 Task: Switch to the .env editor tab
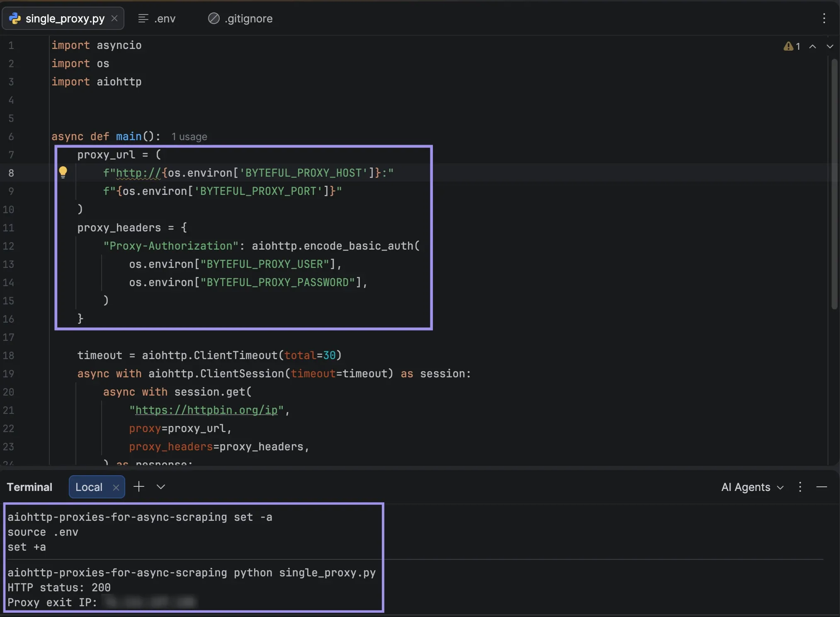pos(157,19)
